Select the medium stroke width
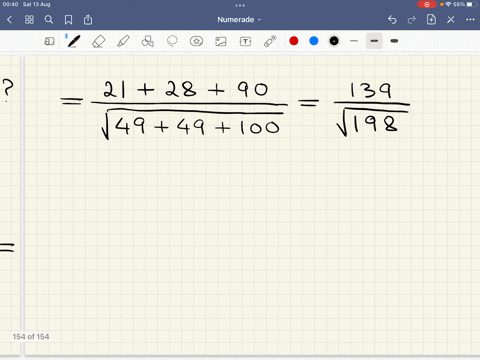The height and width of the screenshot is (360, 480). tap(374, 41)
